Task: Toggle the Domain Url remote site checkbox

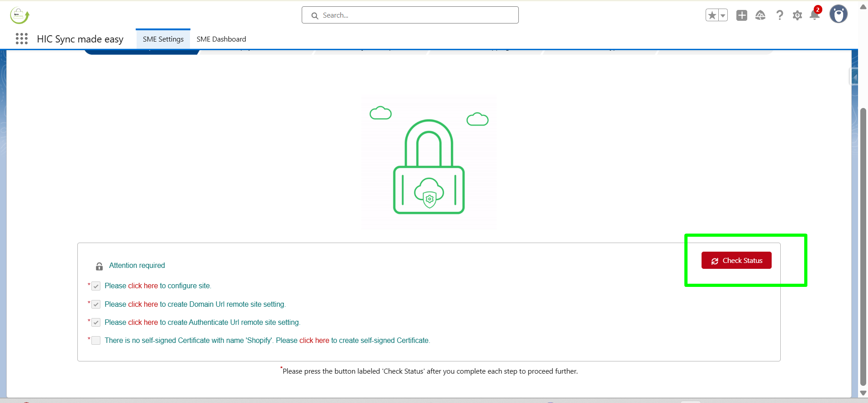Action: coord(96,305)
